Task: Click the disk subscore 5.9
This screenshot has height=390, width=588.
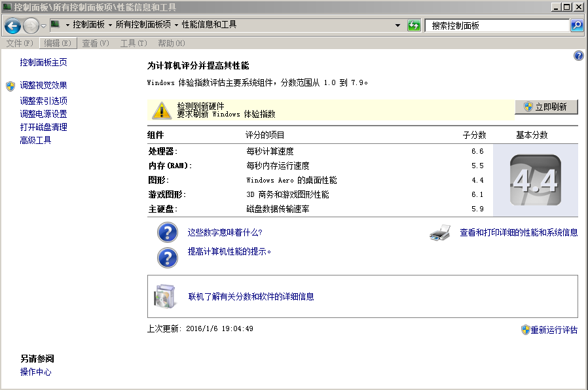Action: pos(477,209)
